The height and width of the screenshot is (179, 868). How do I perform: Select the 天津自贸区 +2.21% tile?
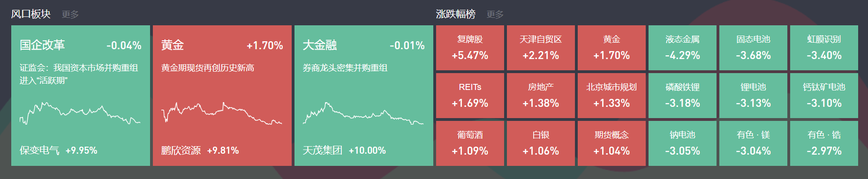tap(541, 48)
